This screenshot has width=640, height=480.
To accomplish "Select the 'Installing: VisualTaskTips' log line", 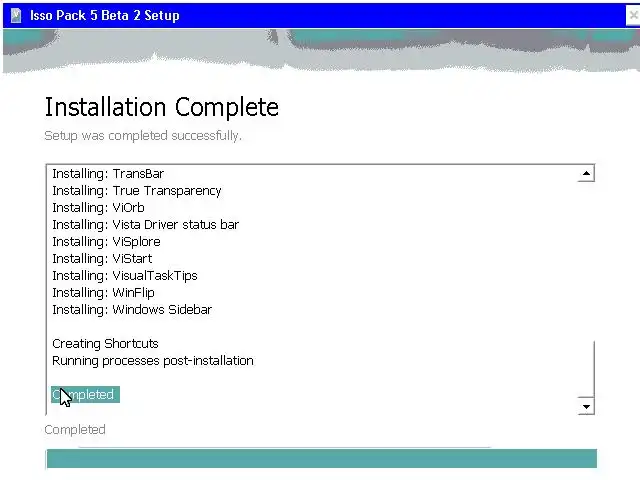I will [x=125, y=276].
